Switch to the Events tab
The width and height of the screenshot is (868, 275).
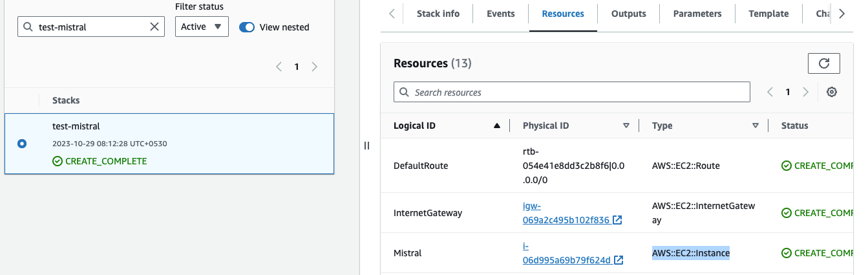[501, 14]
